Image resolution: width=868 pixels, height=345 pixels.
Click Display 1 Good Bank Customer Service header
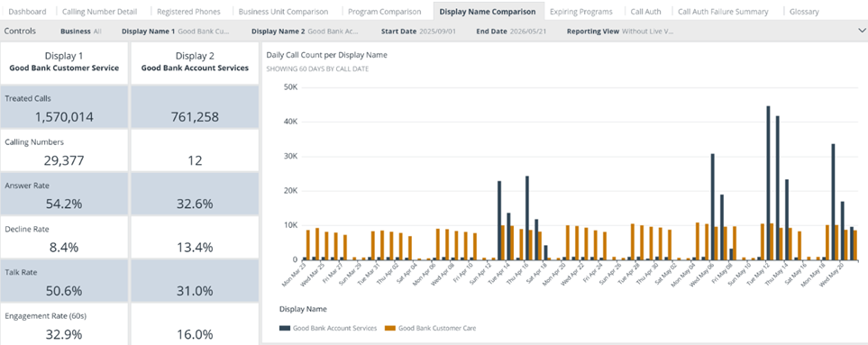click(x=64, y=62)
